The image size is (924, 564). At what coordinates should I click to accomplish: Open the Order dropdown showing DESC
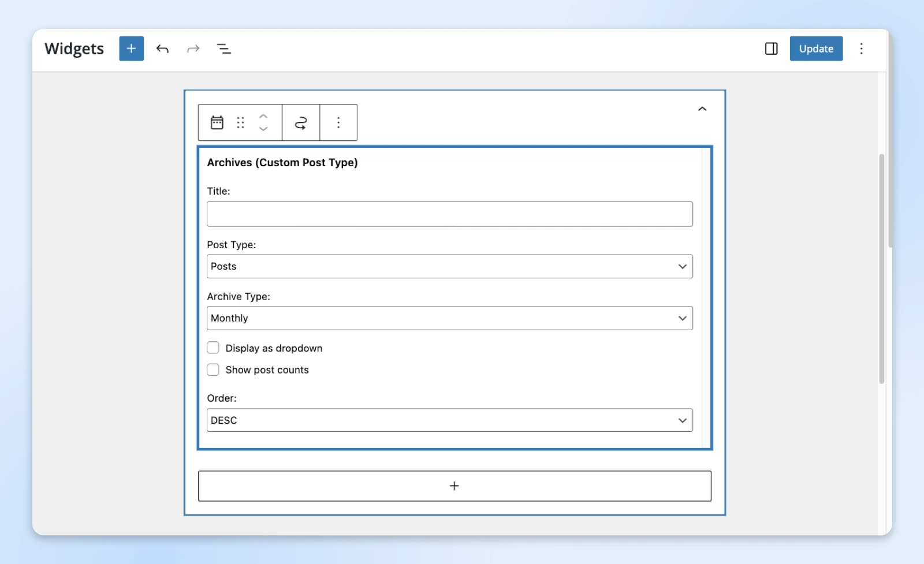pos(449,420)
